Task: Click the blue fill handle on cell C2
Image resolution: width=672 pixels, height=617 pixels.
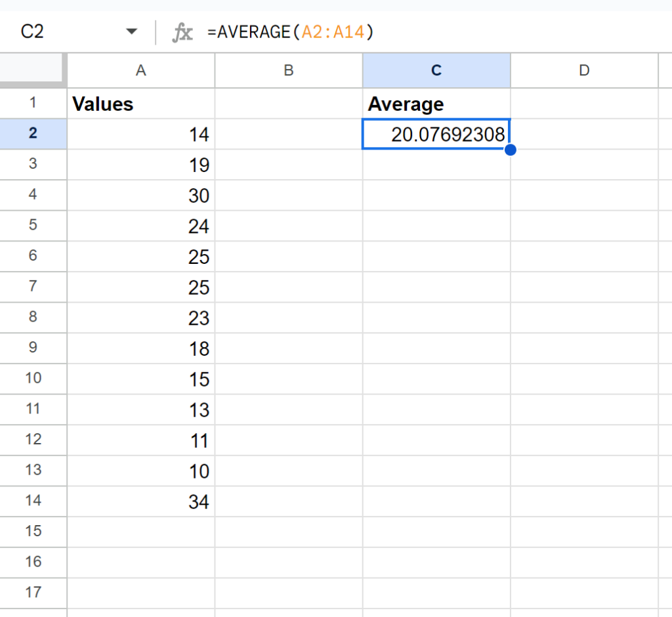Action: pyautogui.click(x=511, y=150)
